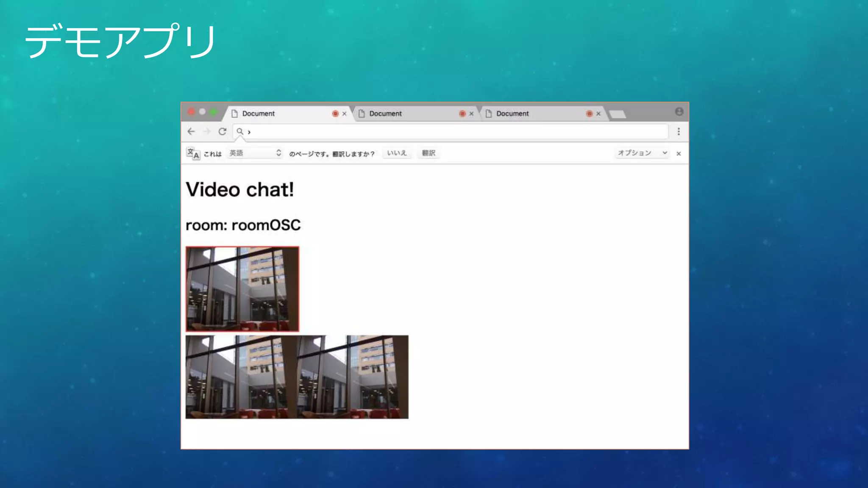The height and width of the screenshot is (488, 868).
Task: Open the Chrome three-dot menu
Action: (679, 132)
